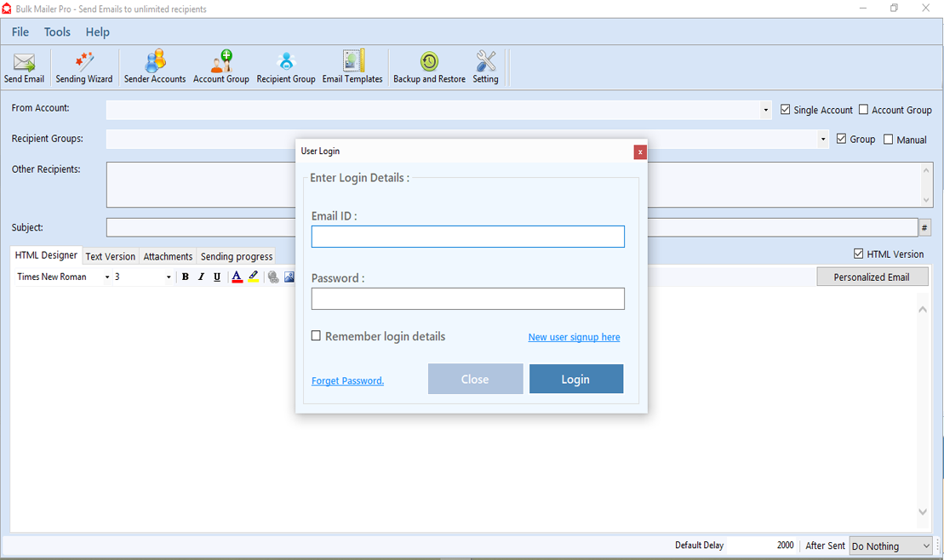Viewport: 944px width, 560px height.
Task: Click the # button beside Subject field
Action: coord(924,227)
